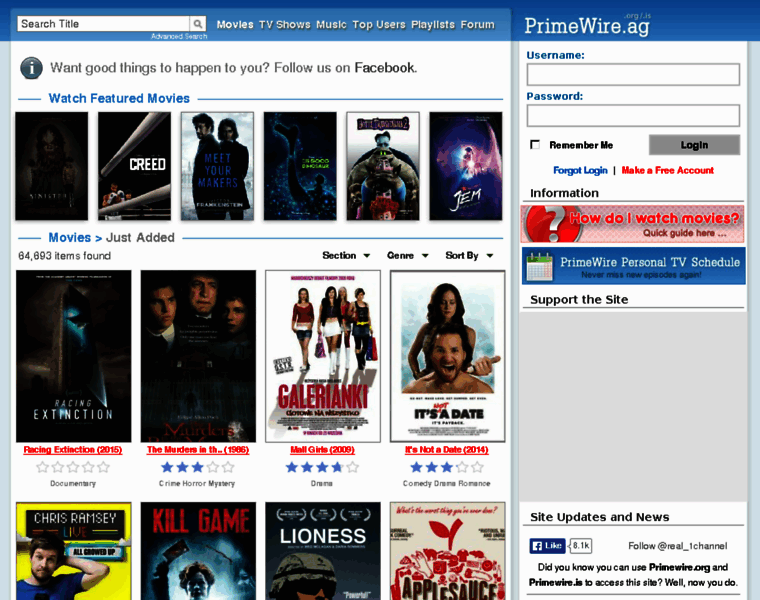760x600 pixels.
Task: Open the It's Not a Date poster
Action: (447, 356)
